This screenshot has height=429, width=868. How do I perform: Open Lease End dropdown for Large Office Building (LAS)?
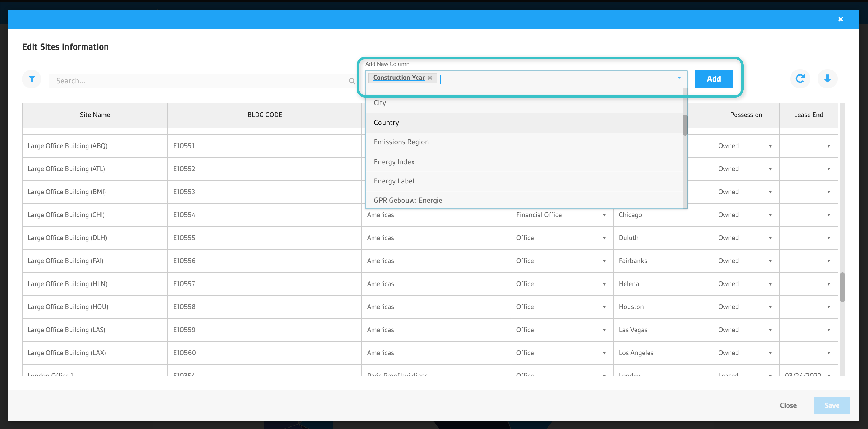click(829, 330)
